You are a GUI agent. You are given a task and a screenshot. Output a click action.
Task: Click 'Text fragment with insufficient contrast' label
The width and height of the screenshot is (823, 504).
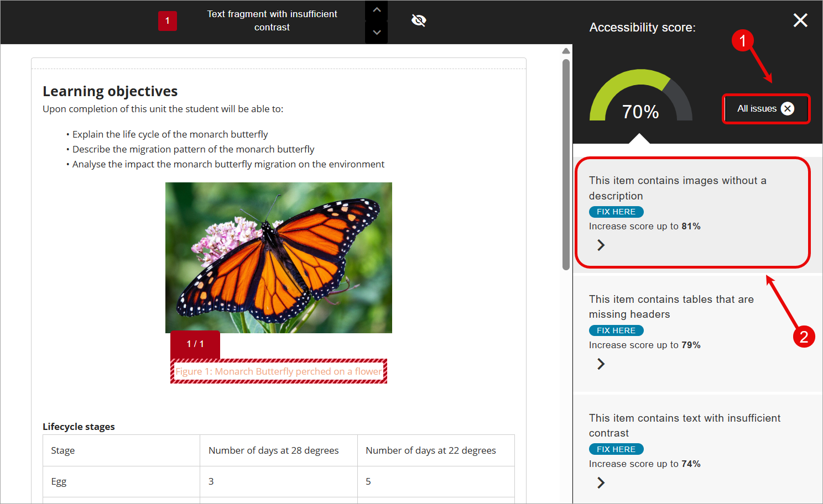pyautogui.click(x=272, y=20)
